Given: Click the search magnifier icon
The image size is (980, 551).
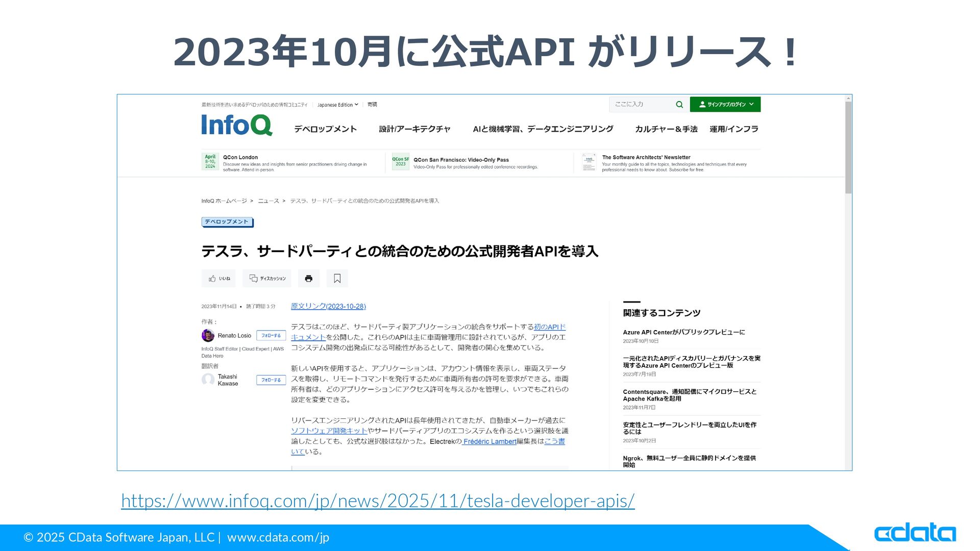Looking at the screenshot, I should 679,105.
